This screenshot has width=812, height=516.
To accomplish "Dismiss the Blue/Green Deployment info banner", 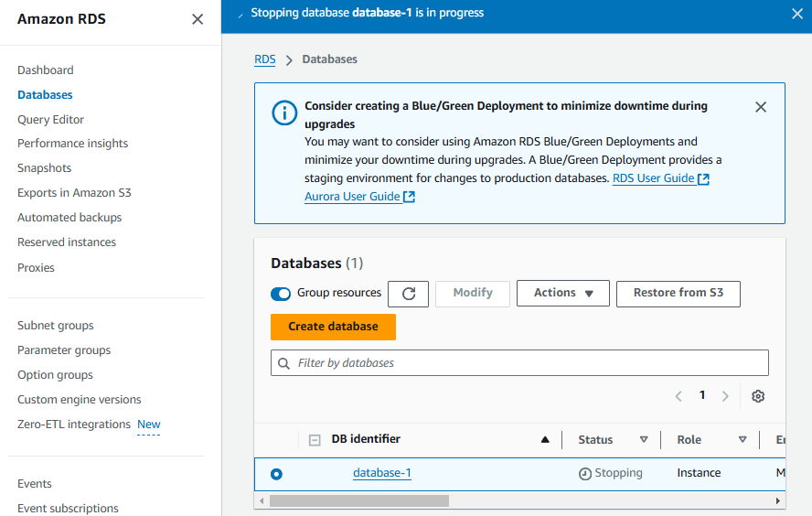I will (760, 107).
